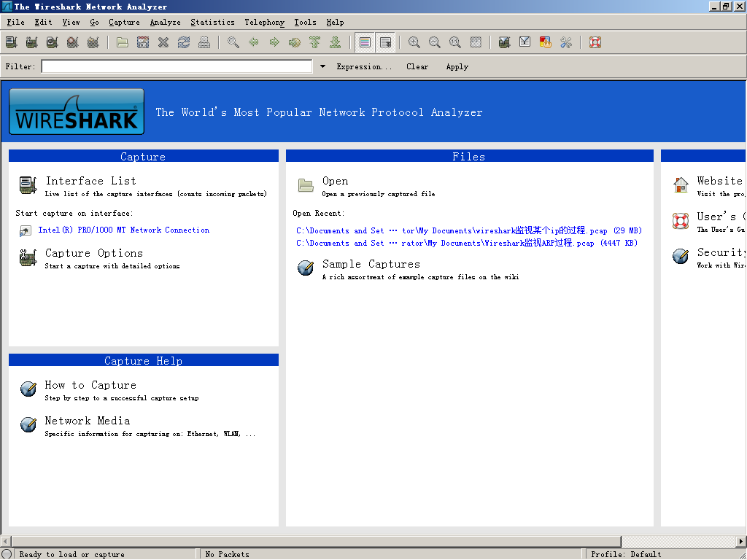Click the restart capture toolbar icon
The height and width of the screenshot is (560, 747).
click(93, 42)
